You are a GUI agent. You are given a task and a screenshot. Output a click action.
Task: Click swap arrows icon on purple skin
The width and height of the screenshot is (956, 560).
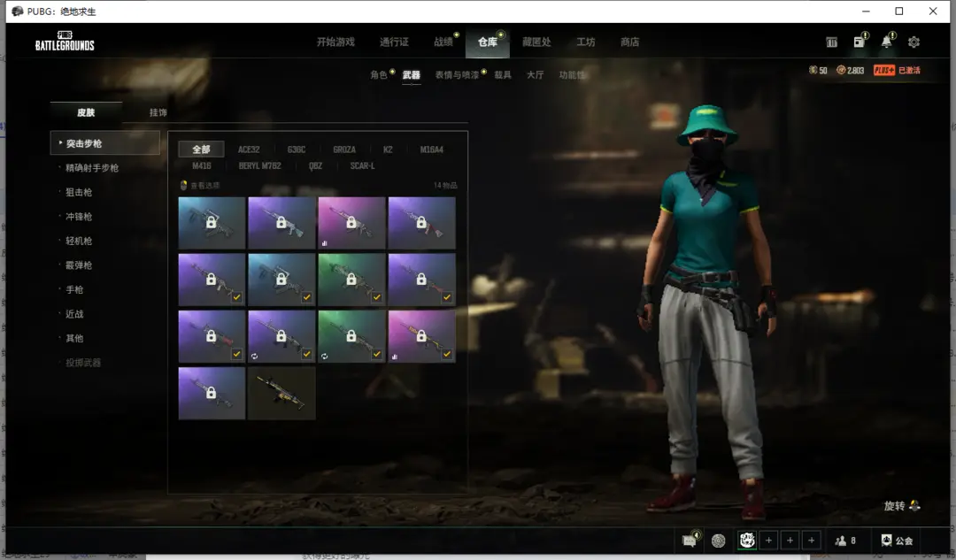tap(254, 356)
